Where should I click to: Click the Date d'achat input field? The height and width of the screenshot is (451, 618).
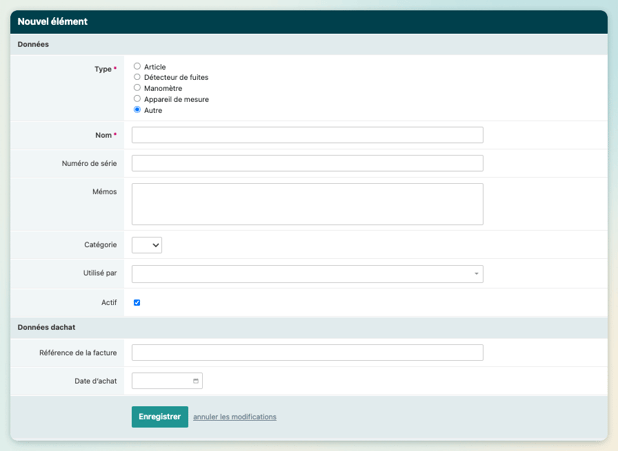pyautogui.click(x=160, y=381)
